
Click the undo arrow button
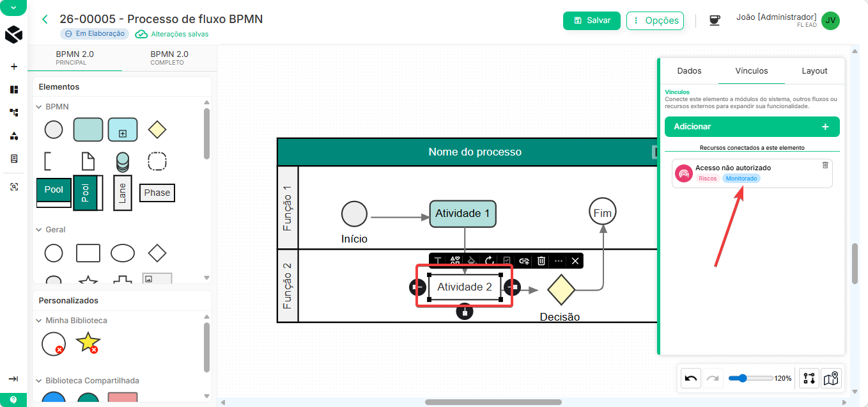[691, 378]
